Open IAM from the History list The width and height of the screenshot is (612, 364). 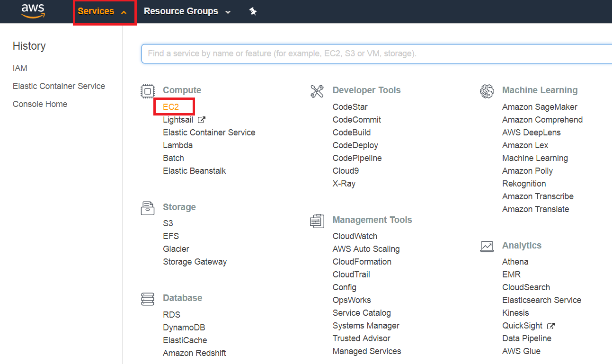pos(20,68)
